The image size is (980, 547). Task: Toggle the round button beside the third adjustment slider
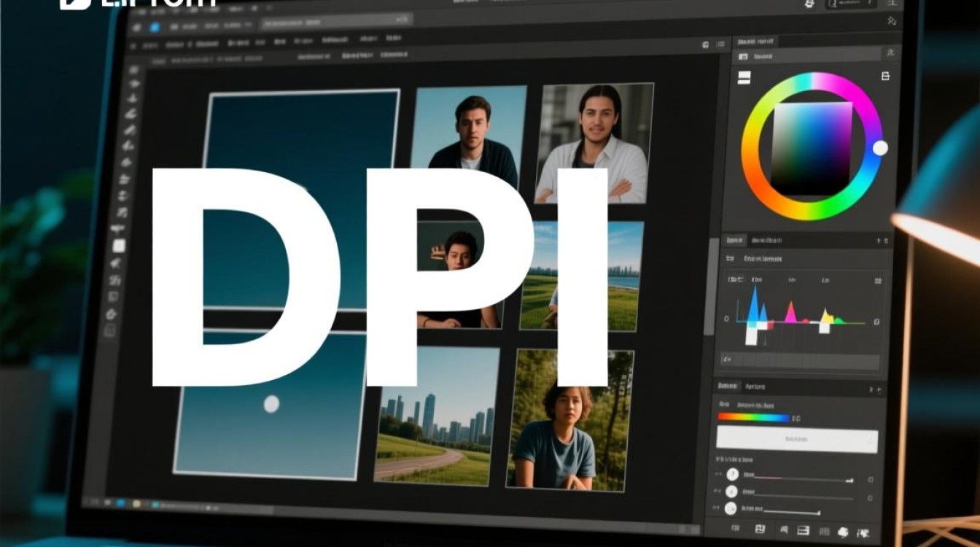(x=731, y=510)
